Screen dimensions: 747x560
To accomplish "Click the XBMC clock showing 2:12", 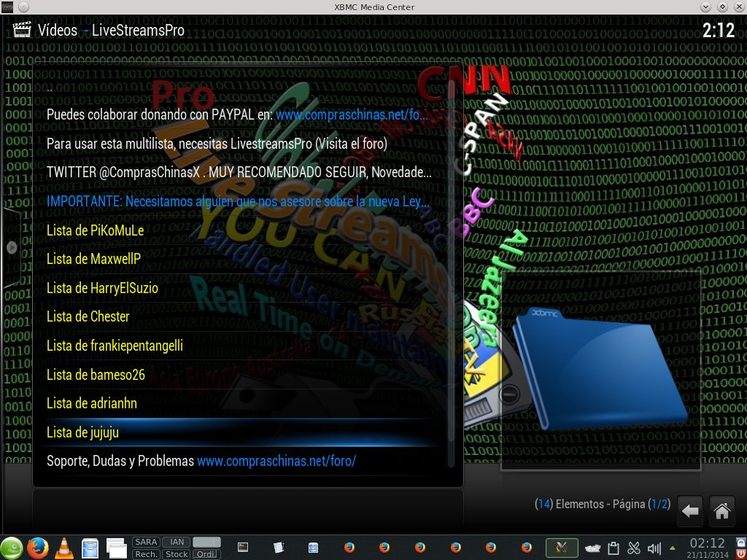I will [x=719, y=31].
